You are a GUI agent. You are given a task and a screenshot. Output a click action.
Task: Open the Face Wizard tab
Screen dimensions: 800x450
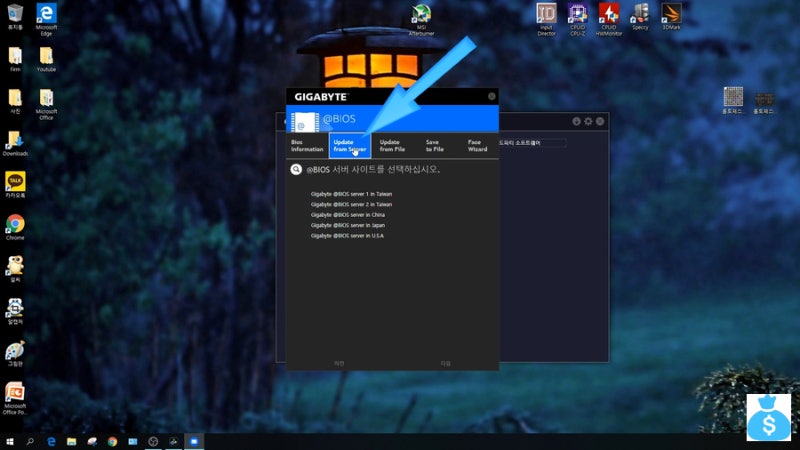[478, 146]
